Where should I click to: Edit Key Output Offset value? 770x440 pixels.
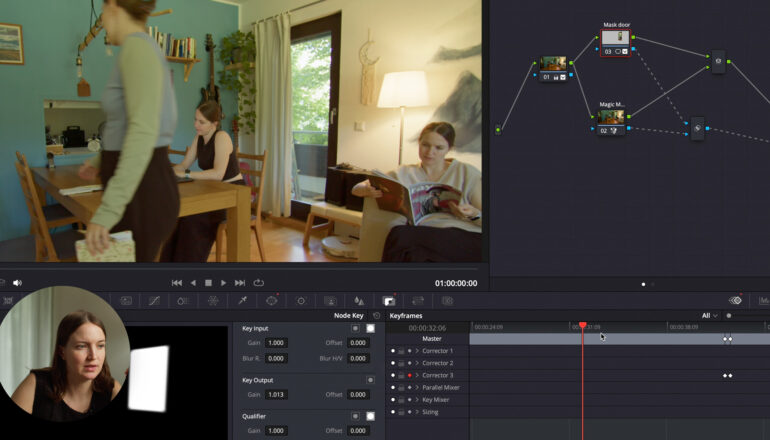[x=358, y=394]
